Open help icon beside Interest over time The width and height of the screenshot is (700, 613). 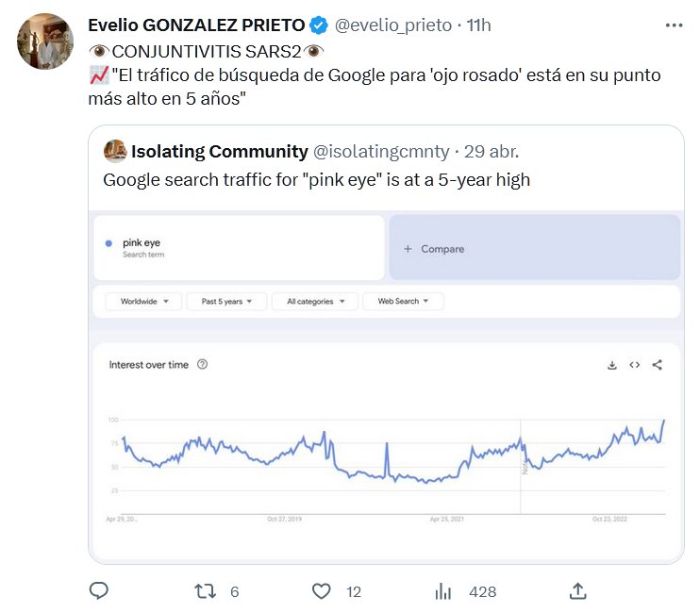(x=202, y=365)
